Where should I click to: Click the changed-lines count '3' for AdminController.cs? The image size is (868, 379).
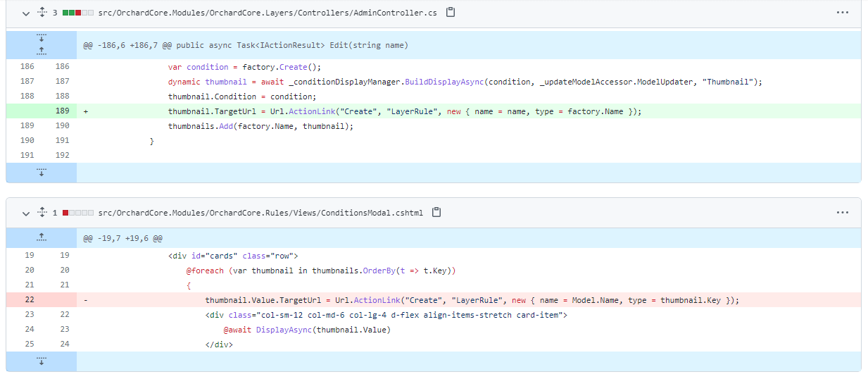(55, 13)
